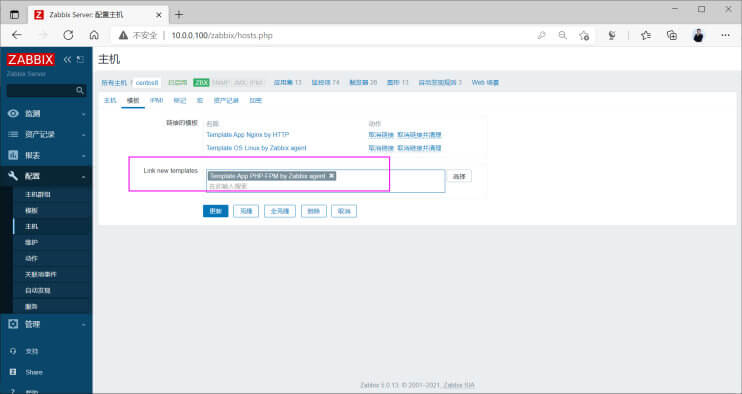Image resolution: width=742 pixels, height=394 pixels.
Task: Add page to favorites star-plus icon
Action: click(x=584, y=35)
